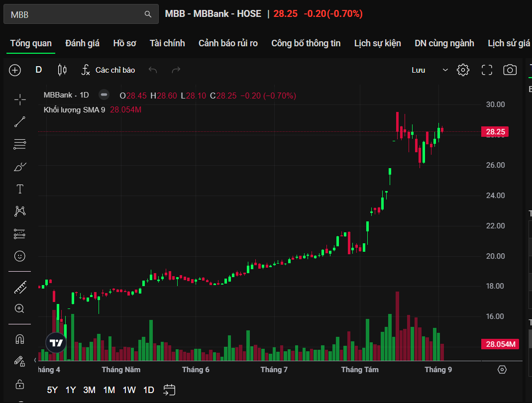
Task: Open chart settings gear icon
Action: 463,70
